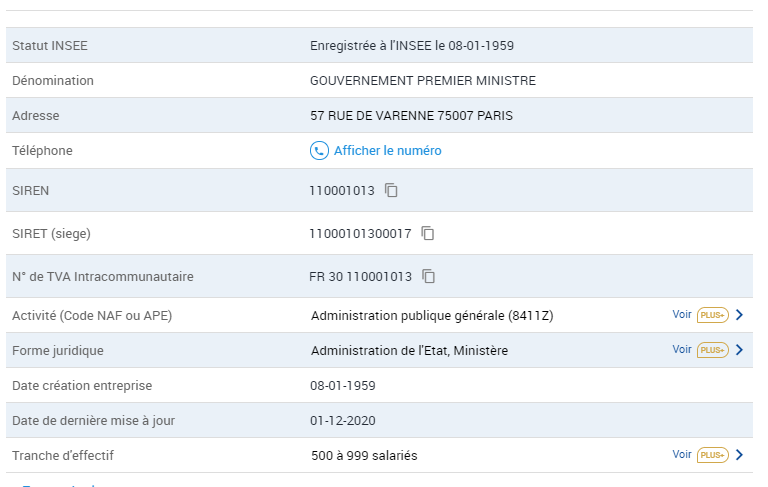Click the text Enregistrée à l'INSEE le 08-01-1959
The image size is (768, 487).
[412, 46]
